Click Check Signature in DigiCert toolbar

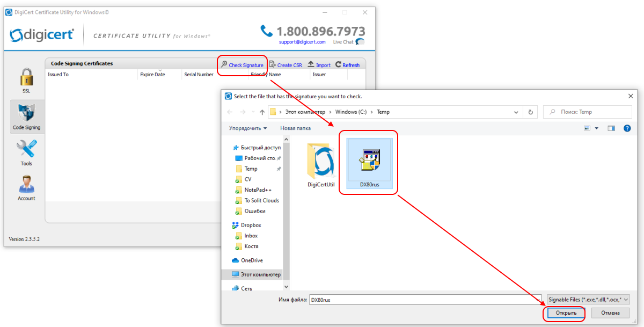pyautogui.click(x=242, y=65)
